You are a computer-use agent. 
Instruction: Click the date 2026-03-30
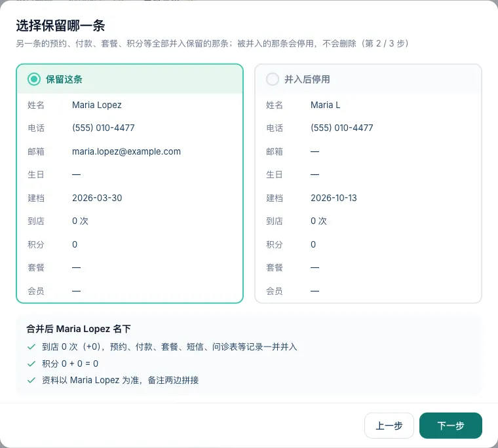click(x=97, y=198)
